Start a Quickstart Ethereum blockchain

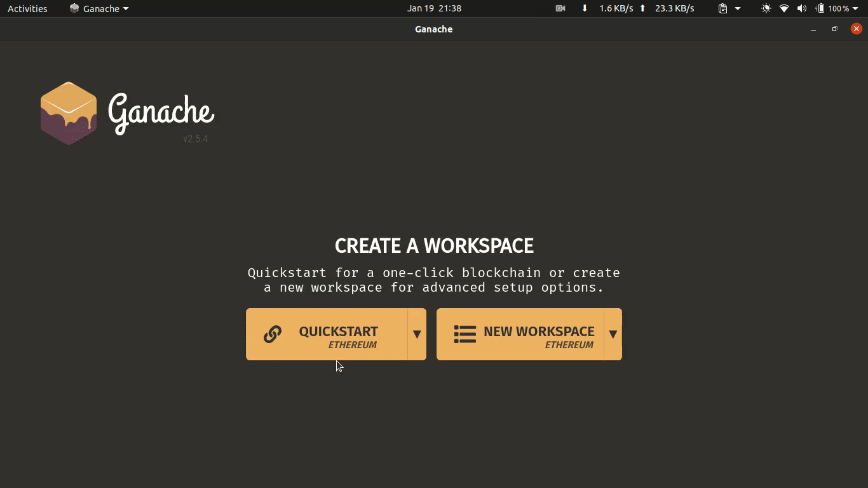[x=327, y=334]
